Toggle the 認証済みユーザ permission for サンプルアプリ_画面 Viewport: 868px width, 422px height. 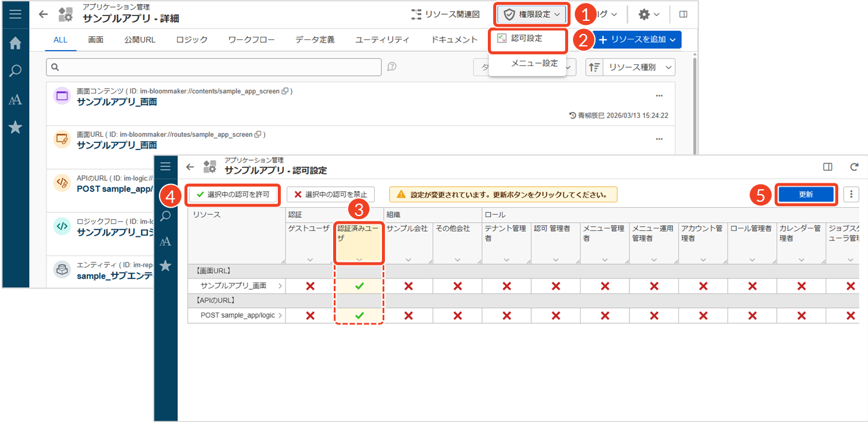359,286
